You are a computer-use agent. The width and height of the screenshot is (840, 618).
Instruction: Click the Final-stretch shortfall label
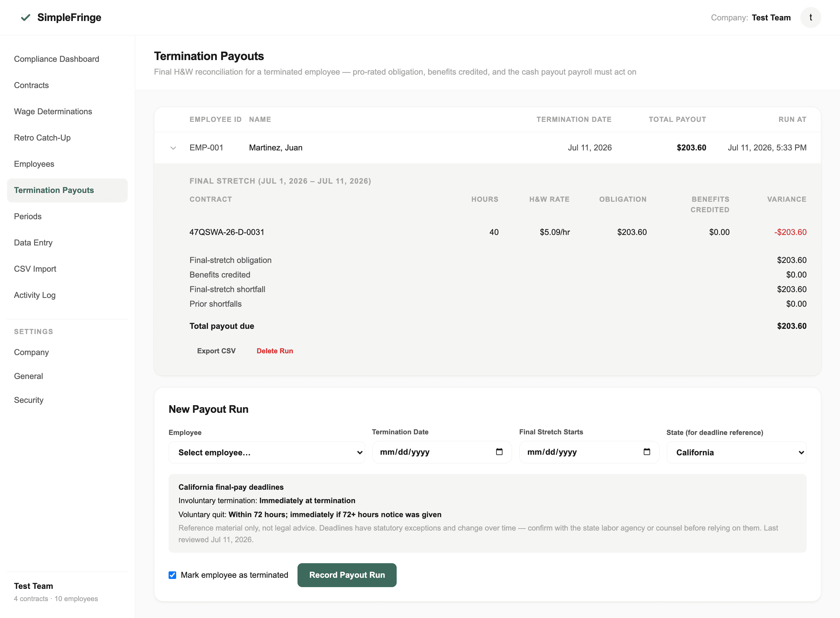227,289
